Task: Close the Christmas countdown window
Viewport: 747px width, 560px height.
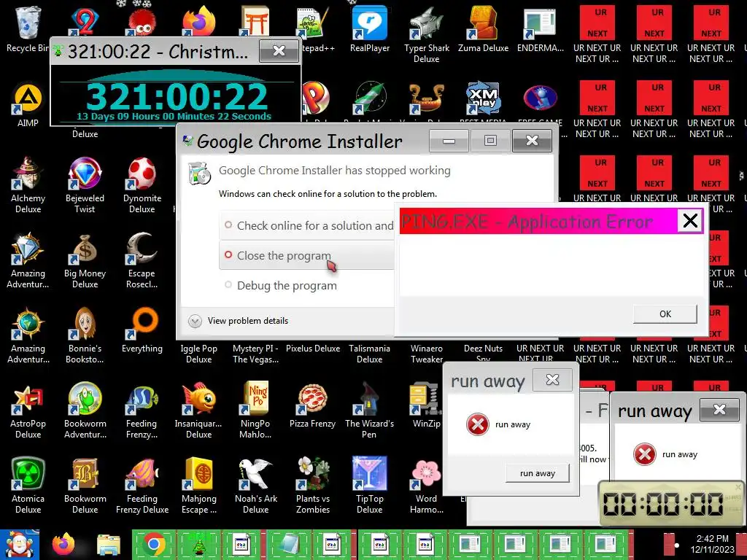Action: point(279,50)
